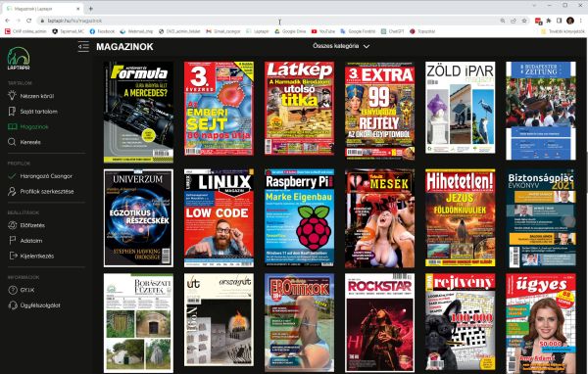Image resolution: width=588 pixels, height=374 pixels.
Task: Open the Biztonságpiac Évkönyv 2021 cover
Action: (x=541, y=218)
